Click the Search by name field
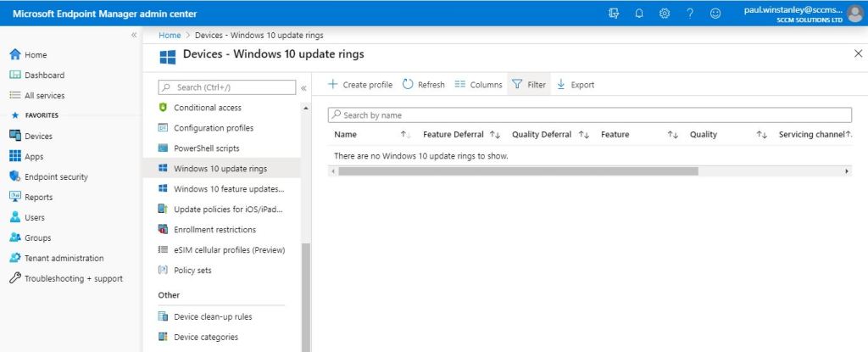The height and width of the screenshot is (352, 868). click(x=590, y=115)
